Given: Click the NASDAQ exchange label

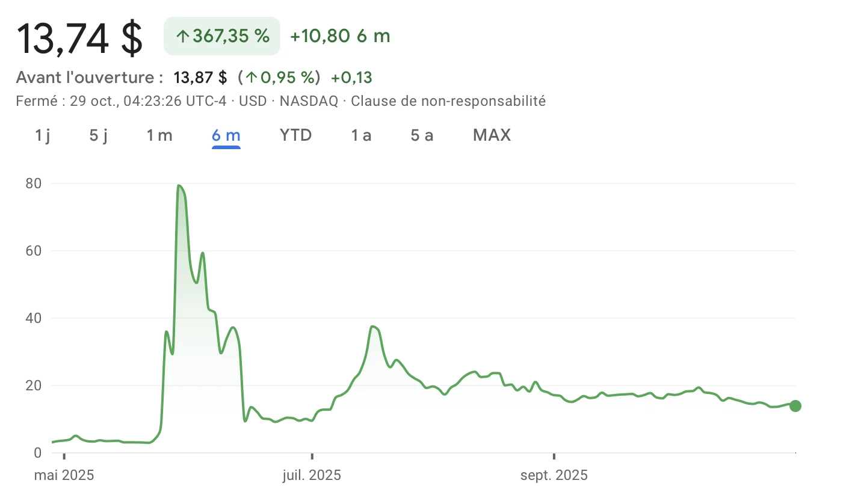Looking at the screenshot, I should click(307, 101).
